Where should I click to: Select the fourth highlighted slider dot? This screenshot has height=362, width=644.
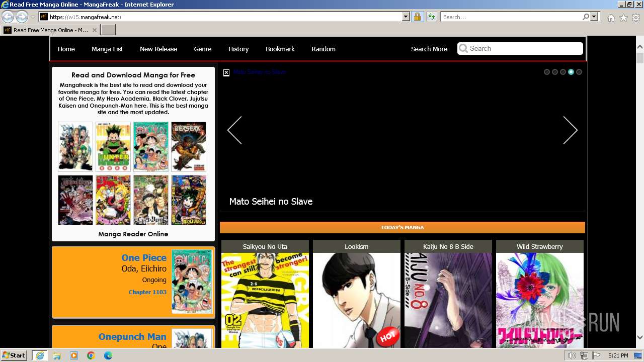pyautogui.click(x=571, y=72)
